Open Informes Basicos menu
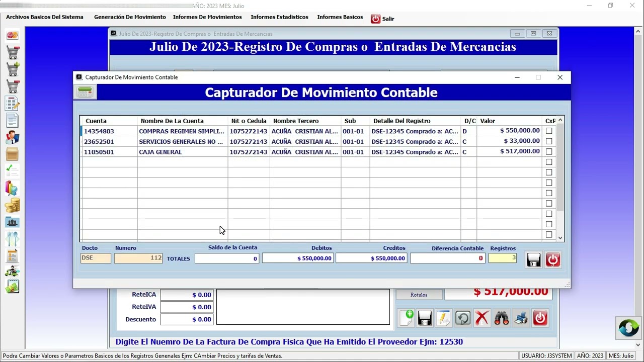Viewport: 644px width, 362px height. [340, 17]
